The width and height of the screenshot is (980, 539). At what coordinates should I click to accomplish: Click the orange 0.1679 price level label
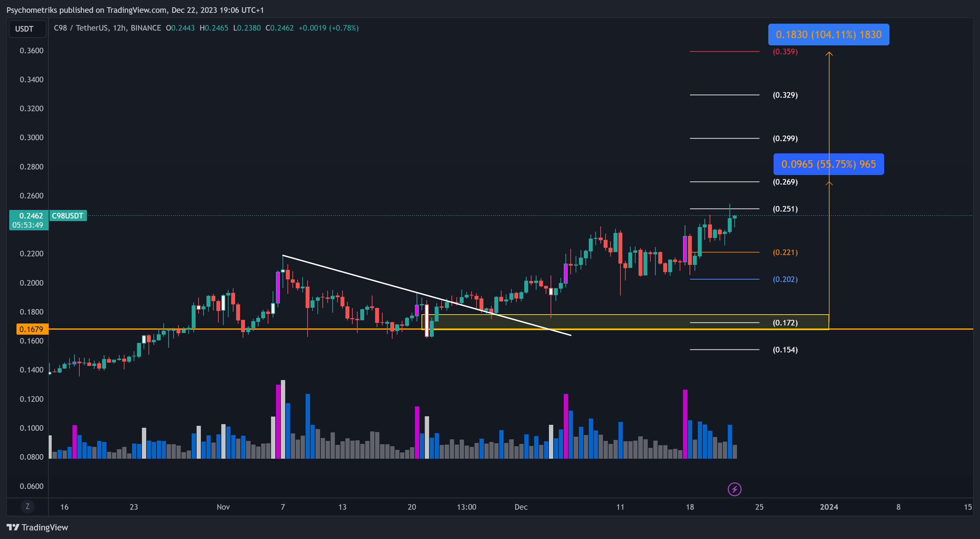(32, 329)
